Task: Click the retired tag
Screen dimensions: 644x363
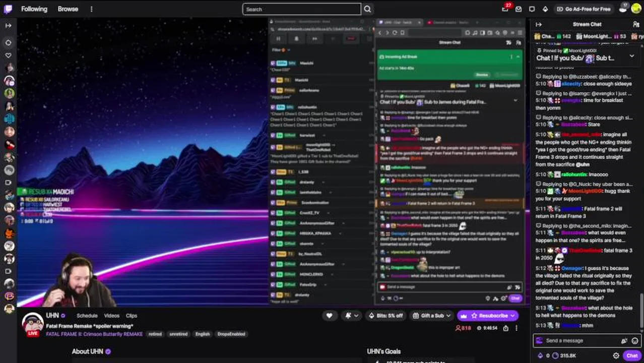Action: coord(155,334)
